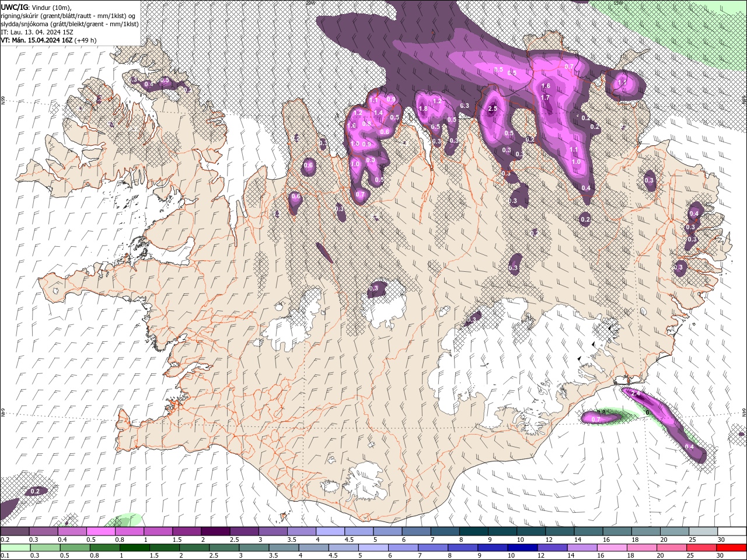Pick the lavender 4–4.5 snow scale swatch
Viewport: 747px width, 560px height.
point(330,531)
